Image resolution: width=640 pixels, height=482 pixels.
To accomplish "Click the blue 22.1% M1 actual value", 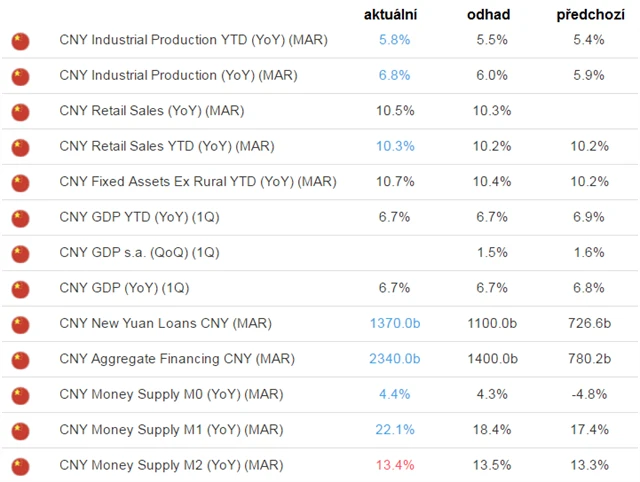I will [x=394, y=430].
